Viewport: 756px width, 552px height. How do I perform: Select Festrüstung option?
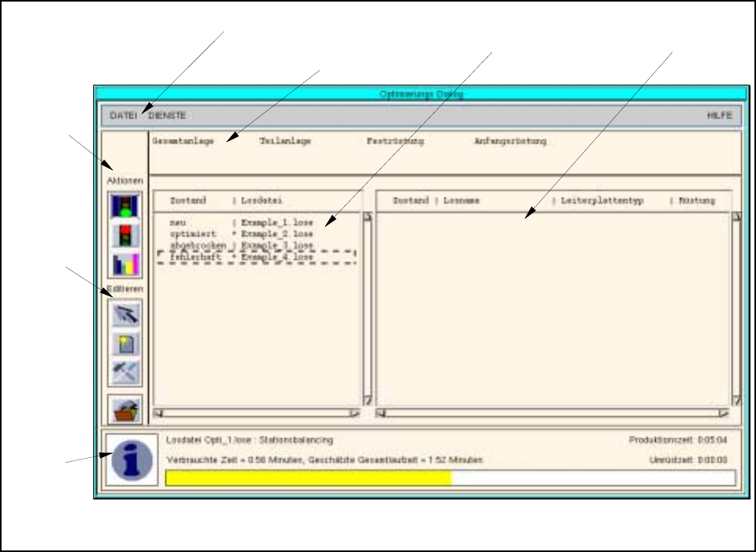tap(396, 141)
